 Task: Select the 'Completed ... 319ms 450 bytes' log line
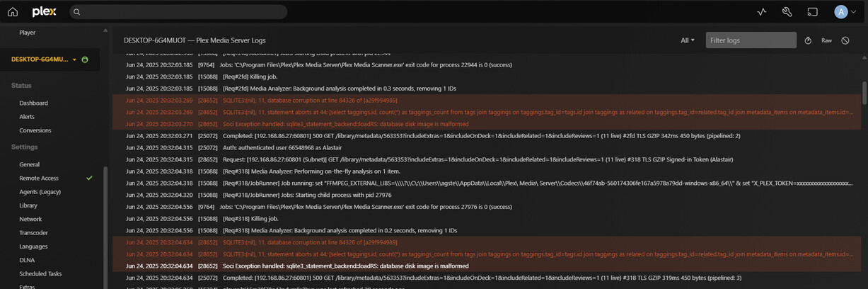tap(487, 278)
